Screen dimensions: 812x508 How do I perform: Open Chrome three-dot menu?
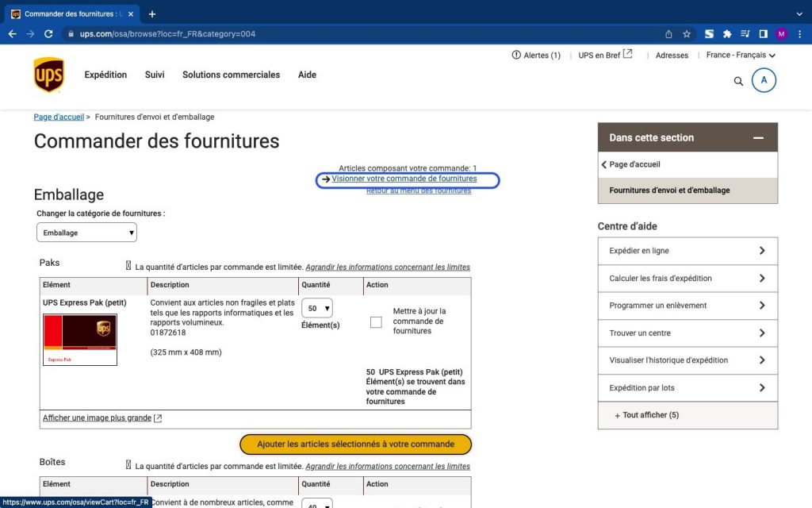point(800,33)
